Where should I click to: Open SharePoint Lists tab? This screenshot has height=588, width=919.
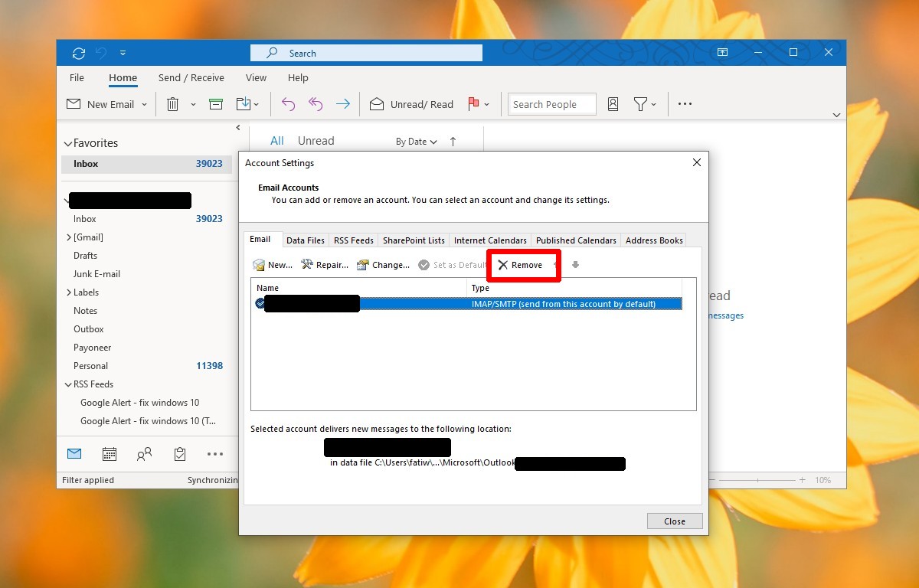click(x=414, y=240)
